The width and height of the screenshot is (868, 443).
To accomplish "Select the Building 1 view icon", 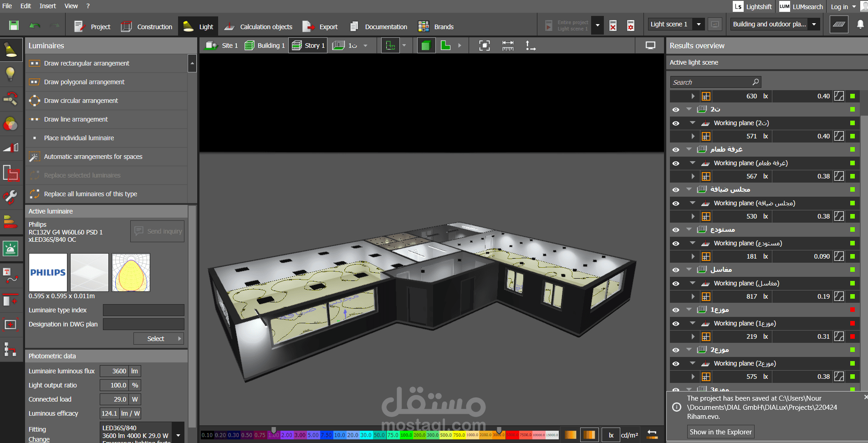I will [x=250, y=46].
